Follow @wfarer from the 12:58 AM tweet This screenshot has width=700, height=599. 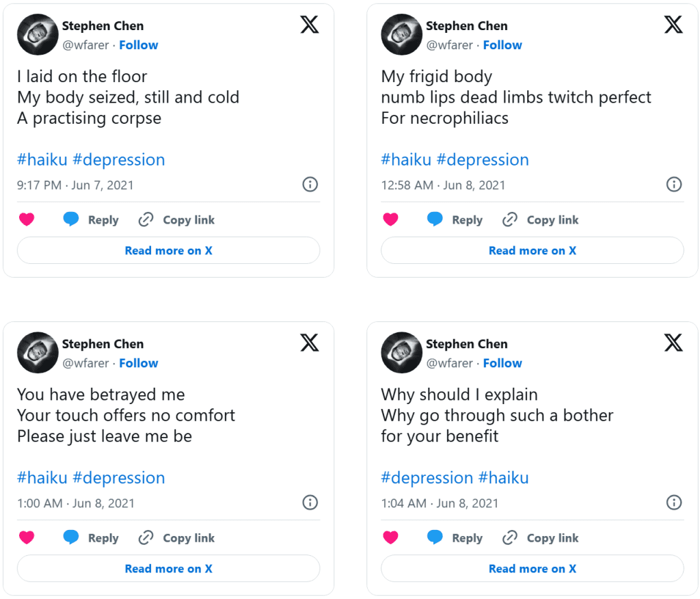click(x=502, y=45)
